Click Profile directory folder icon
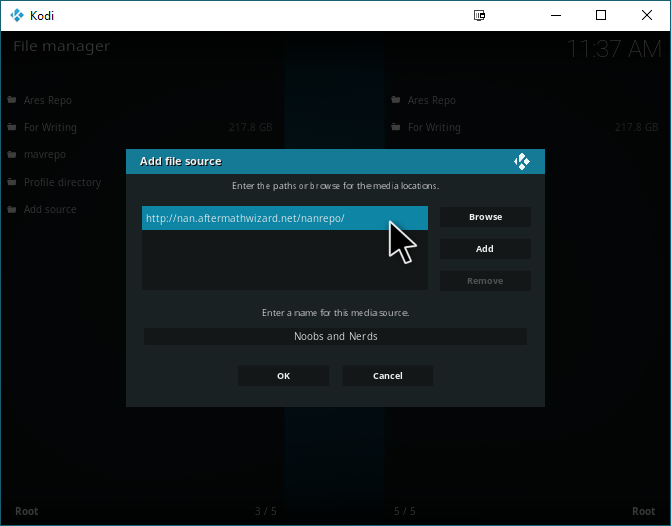 click(x=12, y=182)
